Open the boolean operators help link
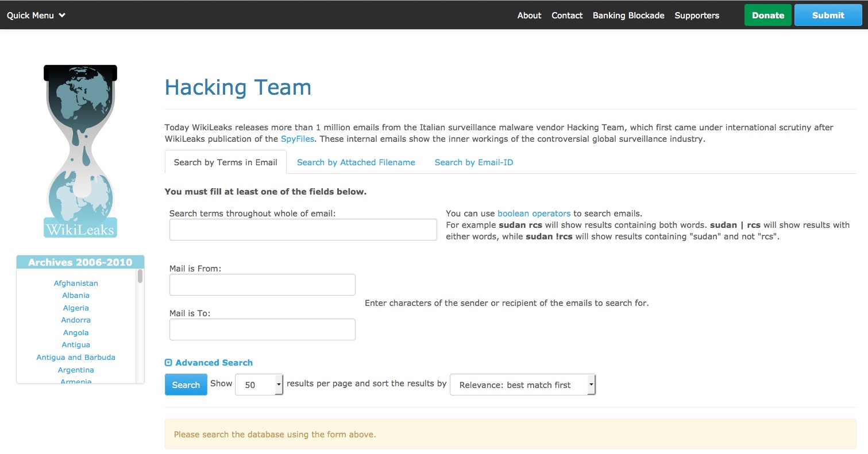This screenshot has height=454, width=868. 534,214
